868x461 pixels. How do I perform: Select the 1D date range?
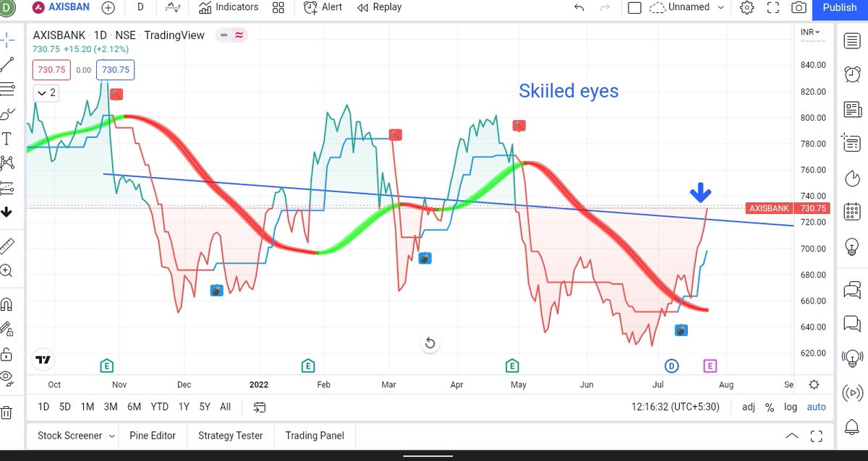click(x=43, y=407)
